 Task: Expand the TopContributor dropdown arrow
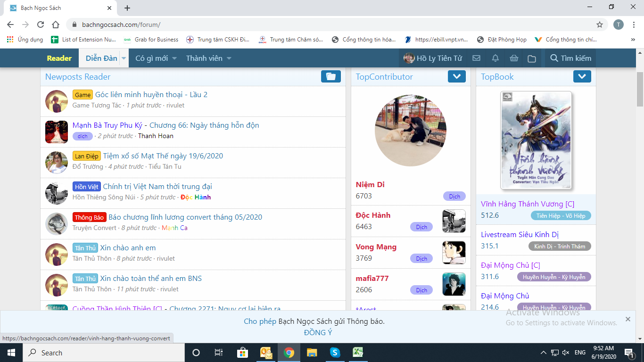coord(456,76)
